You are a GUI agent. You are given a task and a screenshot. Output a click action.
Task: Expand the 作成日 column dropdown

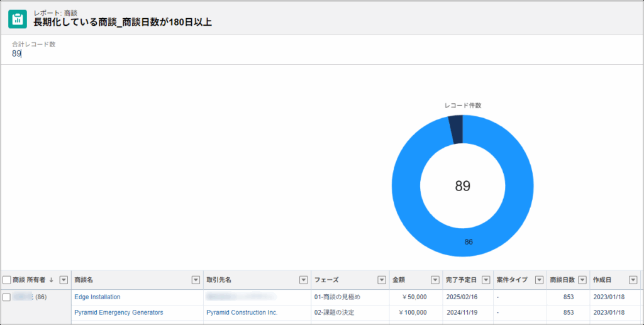pos(633,280)
